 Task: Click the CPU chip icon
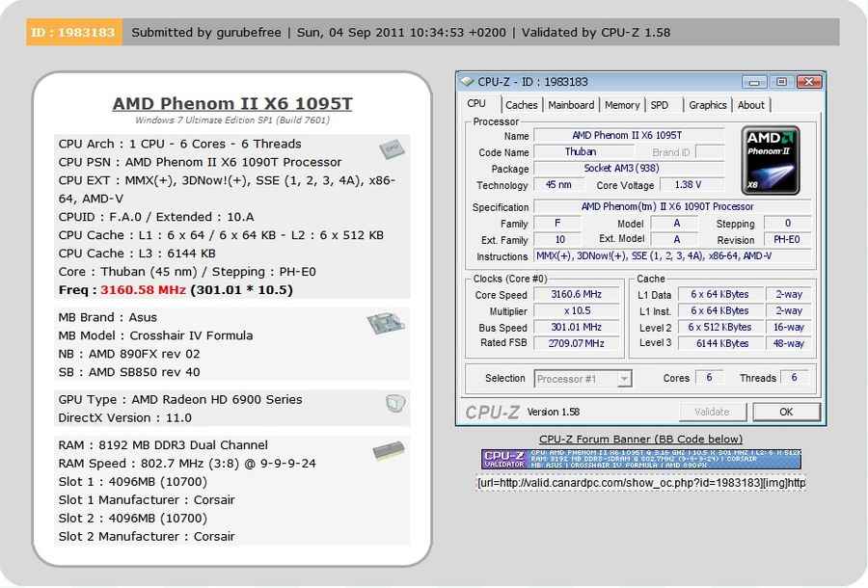pyautogui.click(x=390, y=149)
